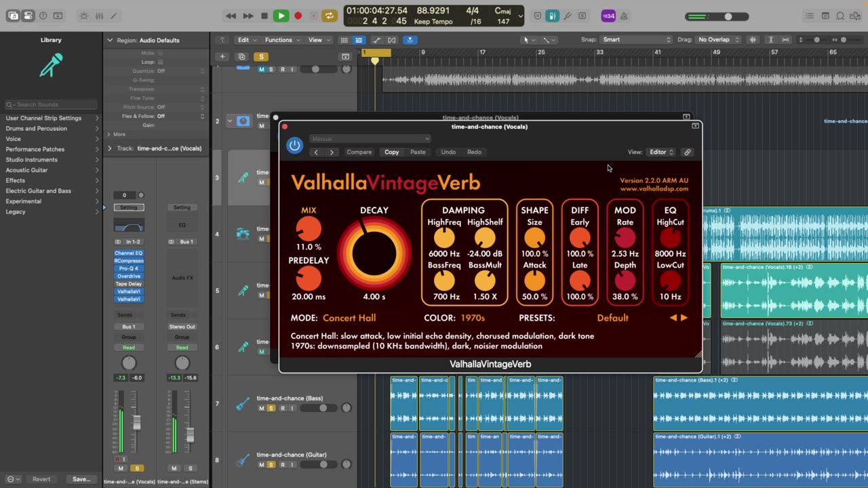This screenshot has height=488, width=868.
Task: Go to next plugin setting arrow
Action: pos(332,152)
